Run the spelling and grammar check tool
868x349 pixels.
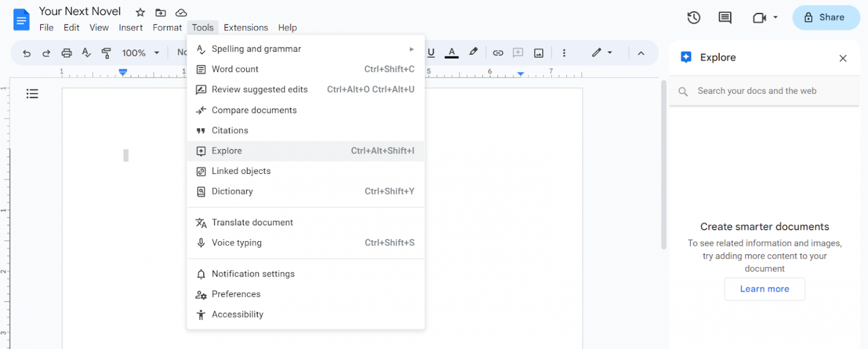click(x=256, y=49)
